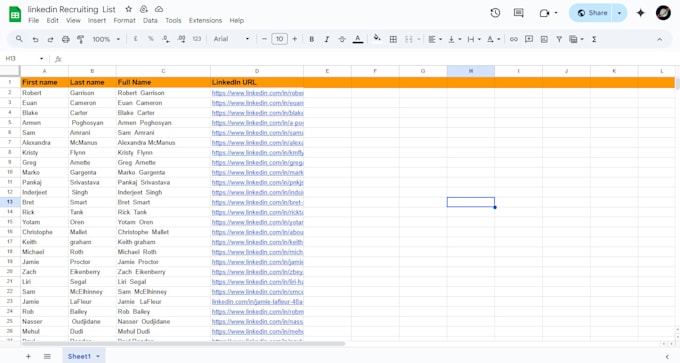Insert a comment from toolbar

(x=529, y=39)
